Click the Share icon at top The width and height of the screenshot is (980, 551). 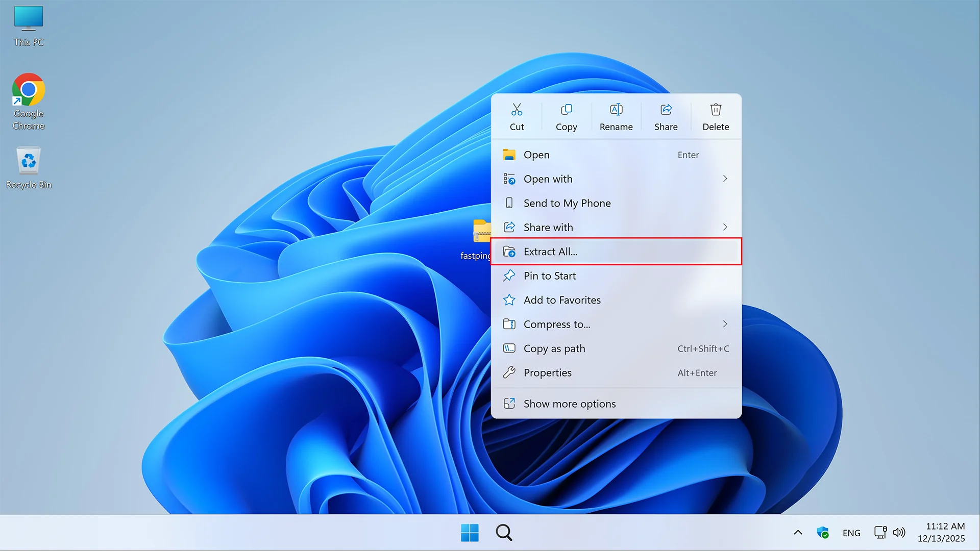point(666,110)
